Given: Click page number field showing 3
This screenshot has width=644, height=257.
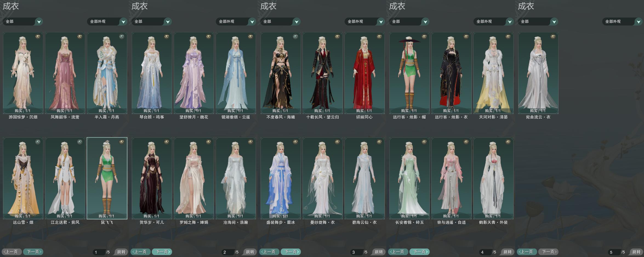Looking at the screenshot, I should [357, 252].
